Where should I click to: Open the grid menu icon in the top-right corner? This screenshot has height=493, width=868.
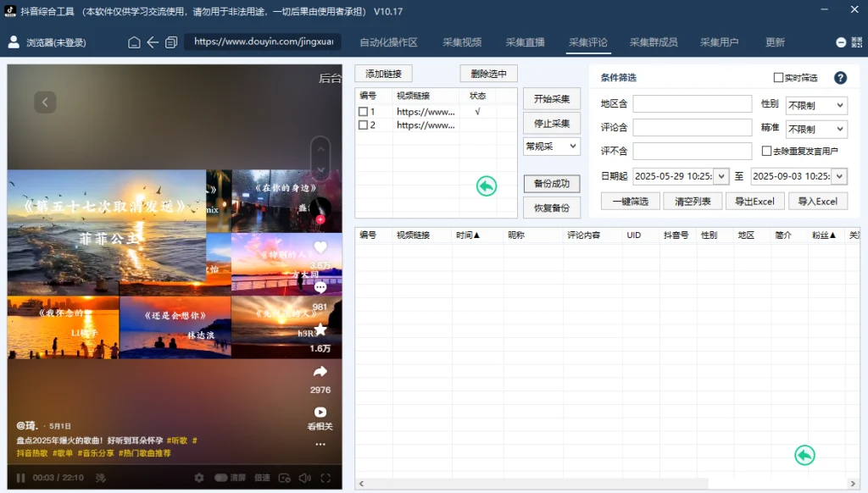[x=856, y=42]
